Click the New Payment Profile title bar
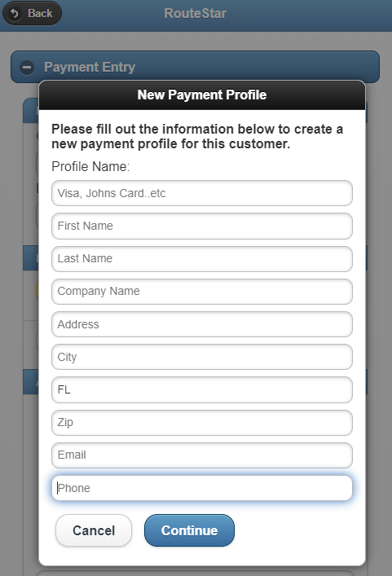This screenshot has height=576, width=392. click(x=202, y=95)
